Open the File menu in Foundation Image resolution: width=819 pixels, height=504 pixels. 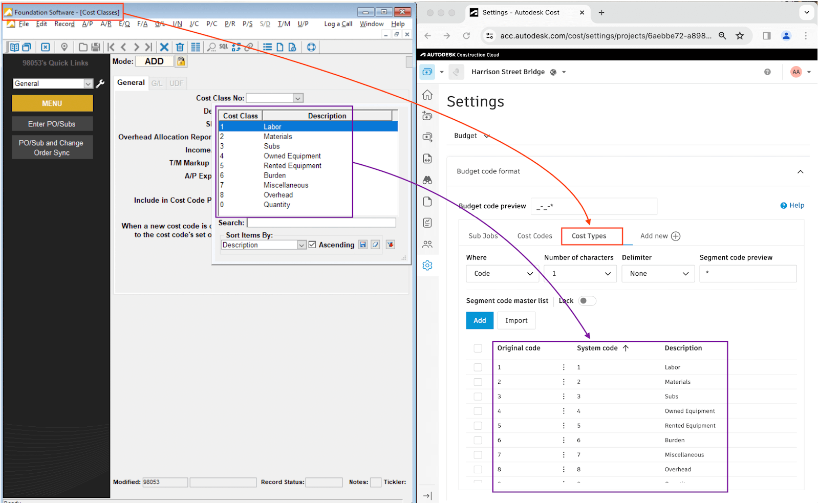tap(24, 24)
